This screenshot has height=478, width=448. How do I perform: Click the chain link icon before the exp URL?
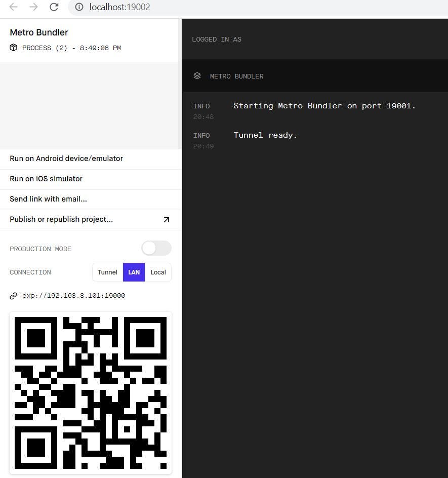coord(13,296)
